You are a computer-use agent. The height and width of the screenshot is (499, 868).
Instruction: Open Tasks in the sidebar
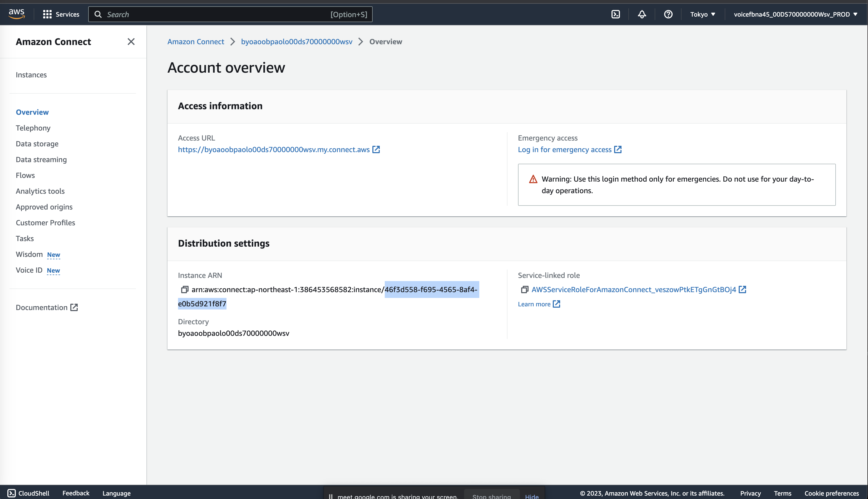[25, 238]
